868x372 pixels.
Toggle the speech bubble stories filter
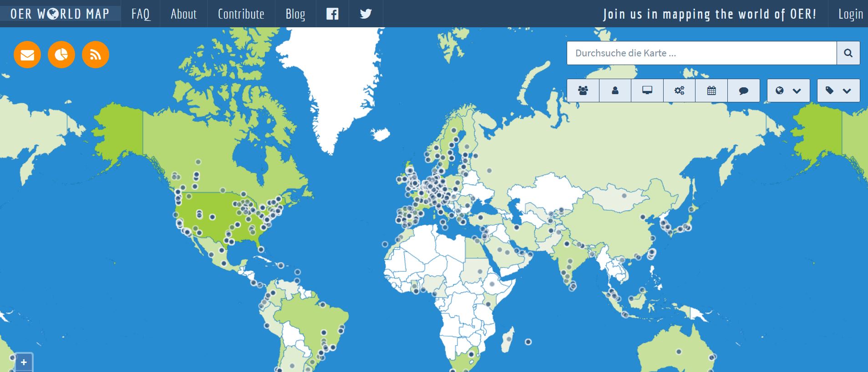point(744,90)
